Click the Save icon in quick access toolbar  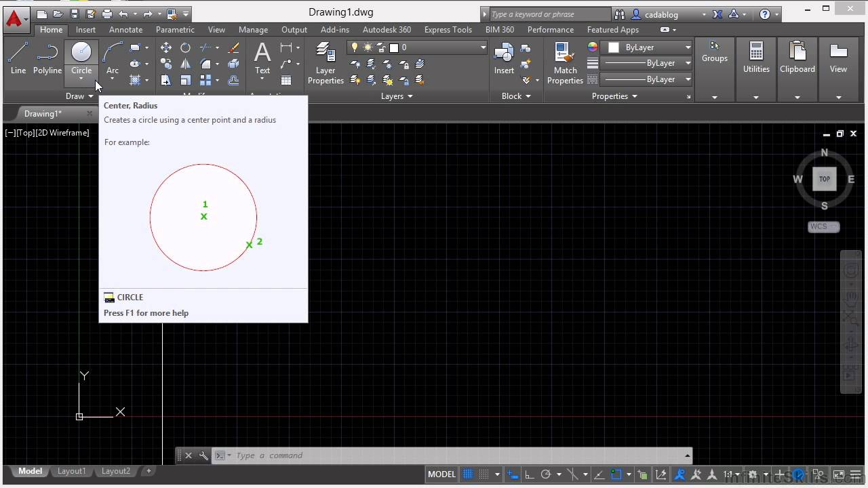coord(75,14)
